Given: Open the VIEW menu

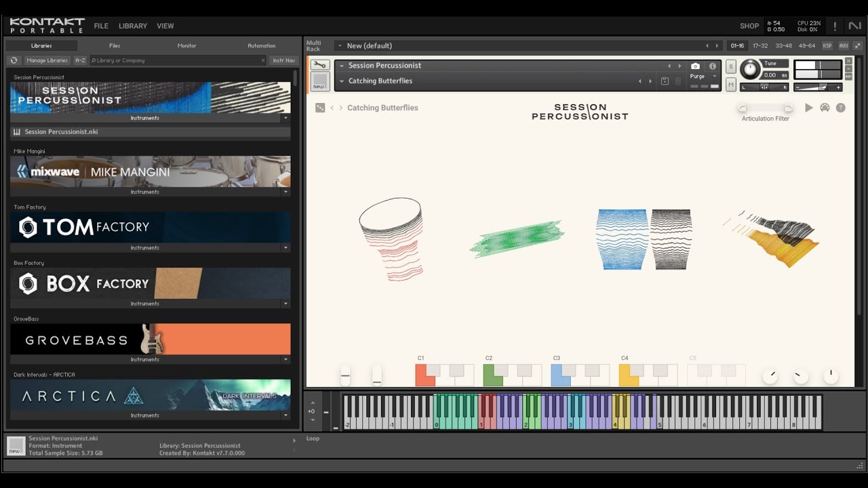Looking at the screenshot, I should pos(165,26).
